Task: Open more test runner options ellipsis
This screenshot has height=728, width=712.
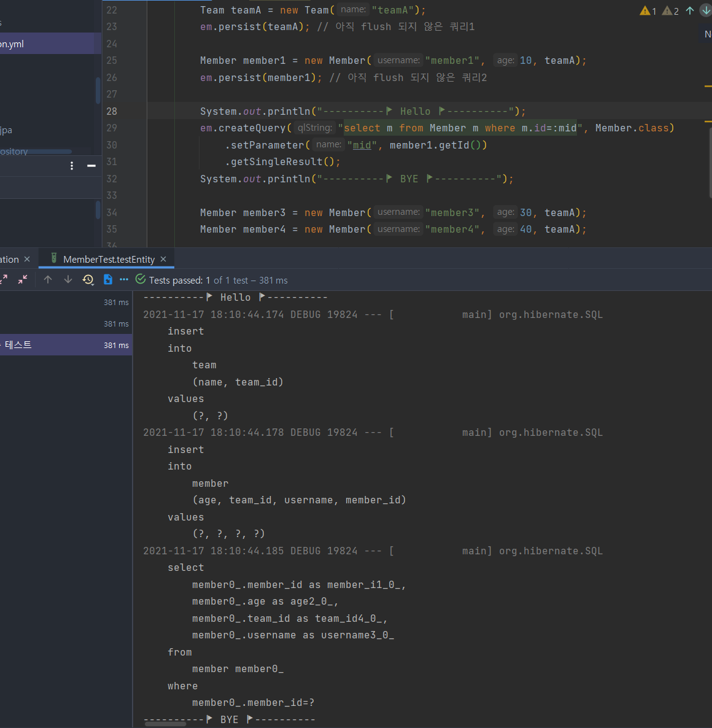Action: [x=124, y=279]
